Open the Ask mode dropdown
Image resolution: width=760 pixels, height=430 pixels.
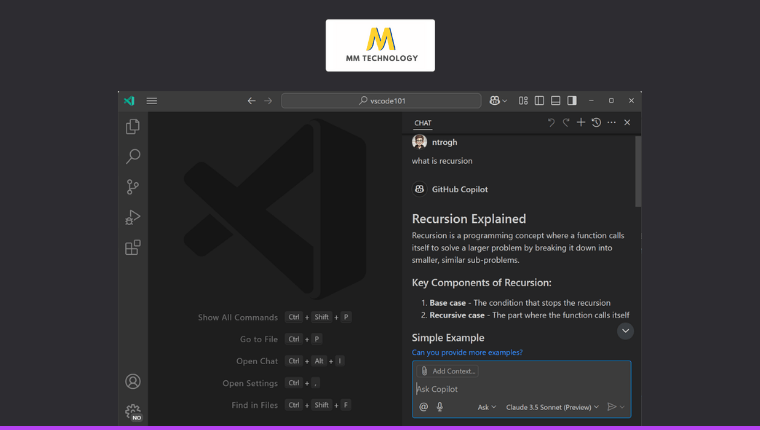487,407
